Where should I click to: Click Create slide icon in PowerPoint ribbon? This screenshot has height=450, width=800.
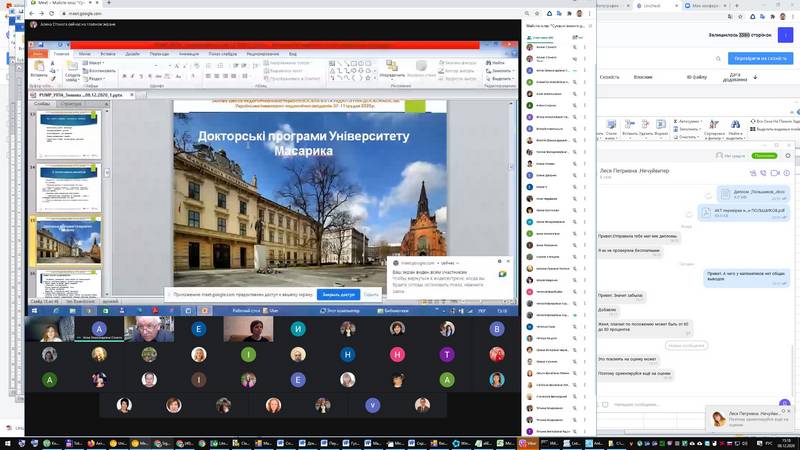tap(72, 67)
